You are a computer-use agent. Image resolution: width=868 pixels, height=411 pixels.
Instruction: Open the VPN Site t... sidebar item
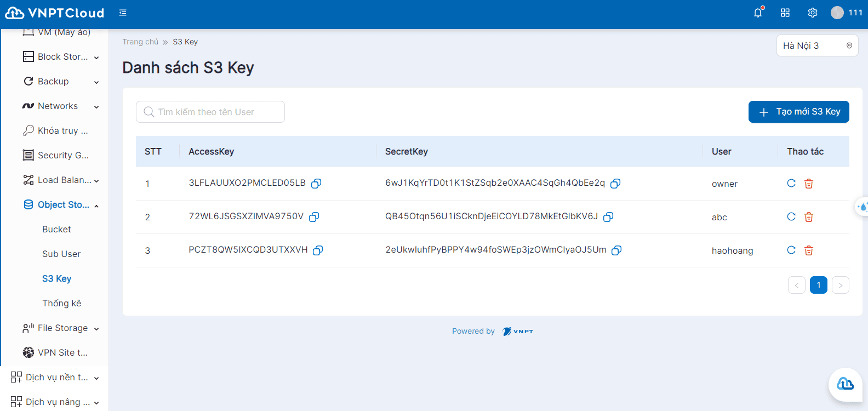(55, 352)
